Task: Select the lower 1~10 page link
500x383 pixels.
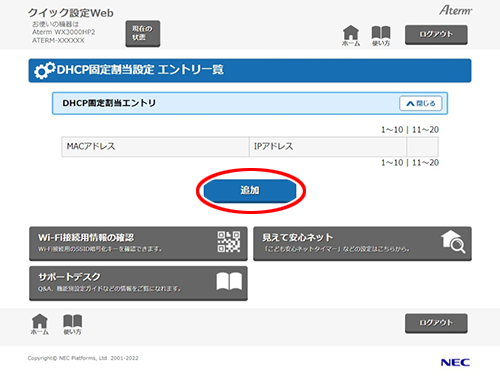Action: (392, 163)
